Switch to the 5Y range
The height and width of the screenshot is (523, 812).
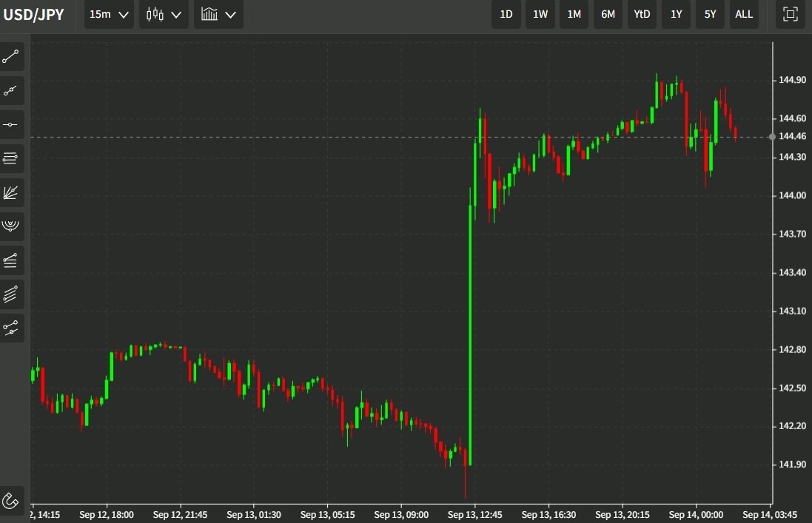[710, 14]
